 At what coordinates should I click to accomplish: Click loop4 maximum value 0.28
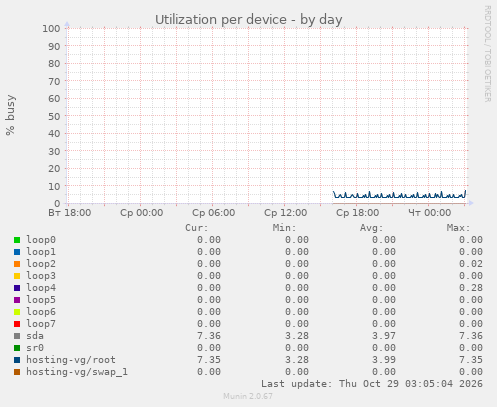471,288
